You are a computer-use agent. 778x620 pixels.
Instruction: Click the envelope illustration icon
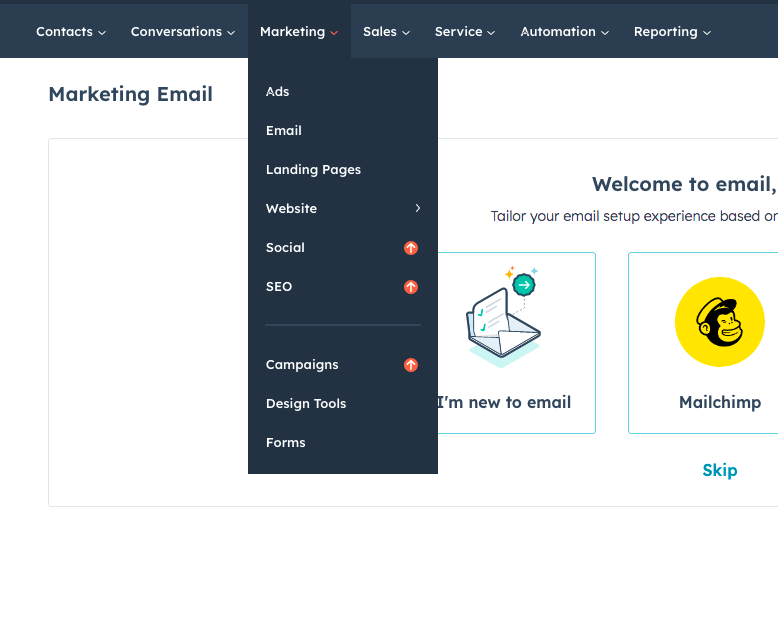(x=503, y=317)
